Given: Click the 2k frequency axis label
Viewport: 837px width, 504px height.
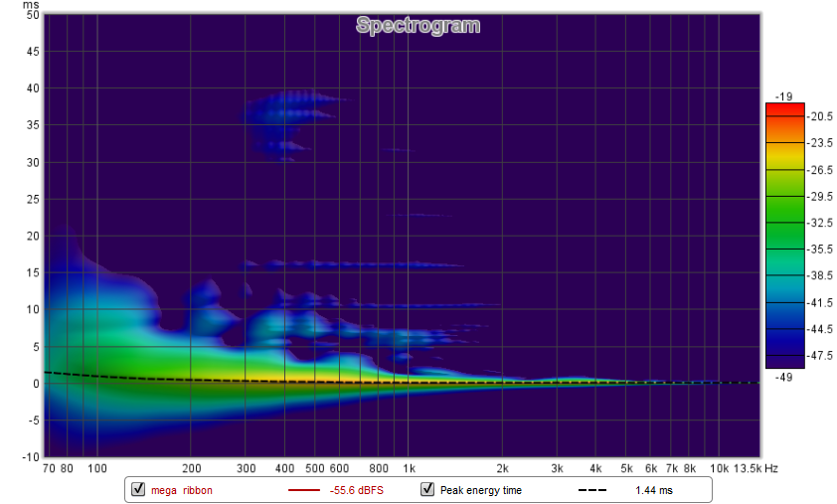Looking at the screenshot, I should [x=502, y=468].
